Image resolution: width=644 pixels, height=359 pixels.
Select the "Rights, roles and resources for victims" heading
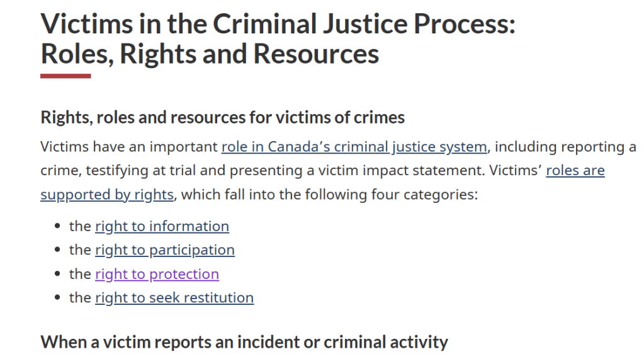[x=222, y=117]
